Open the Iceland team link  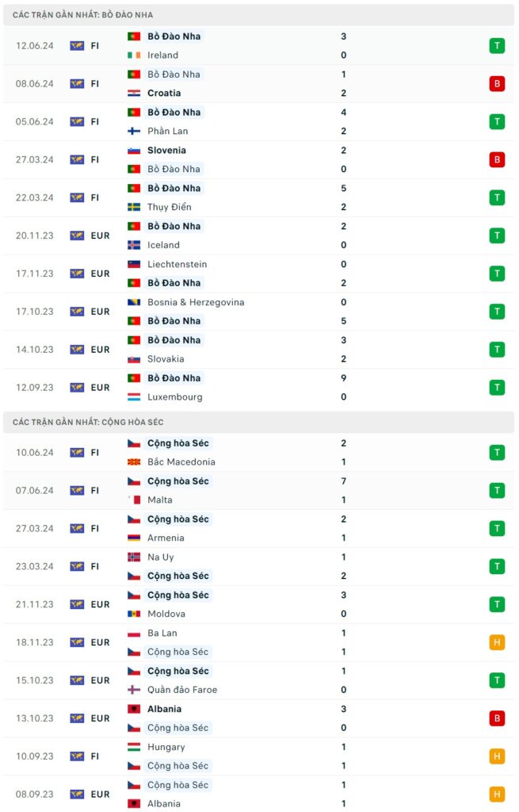[x=163, y=246]
